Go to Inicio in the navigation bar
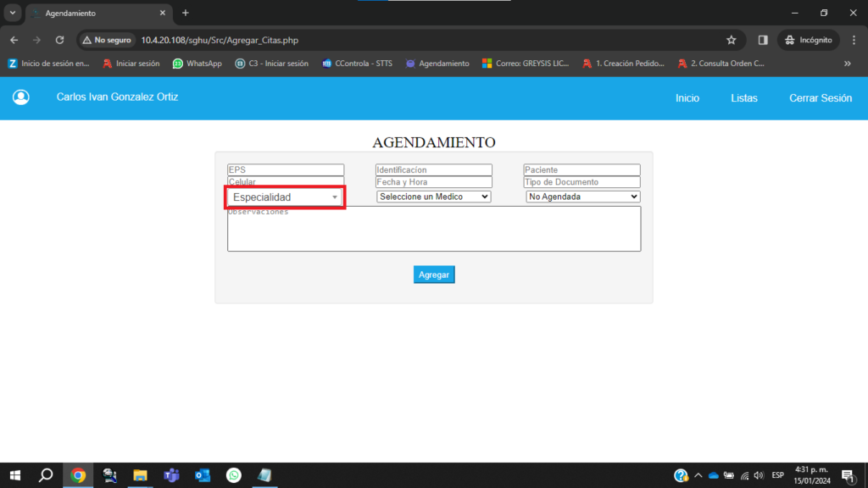 point(687,98)
